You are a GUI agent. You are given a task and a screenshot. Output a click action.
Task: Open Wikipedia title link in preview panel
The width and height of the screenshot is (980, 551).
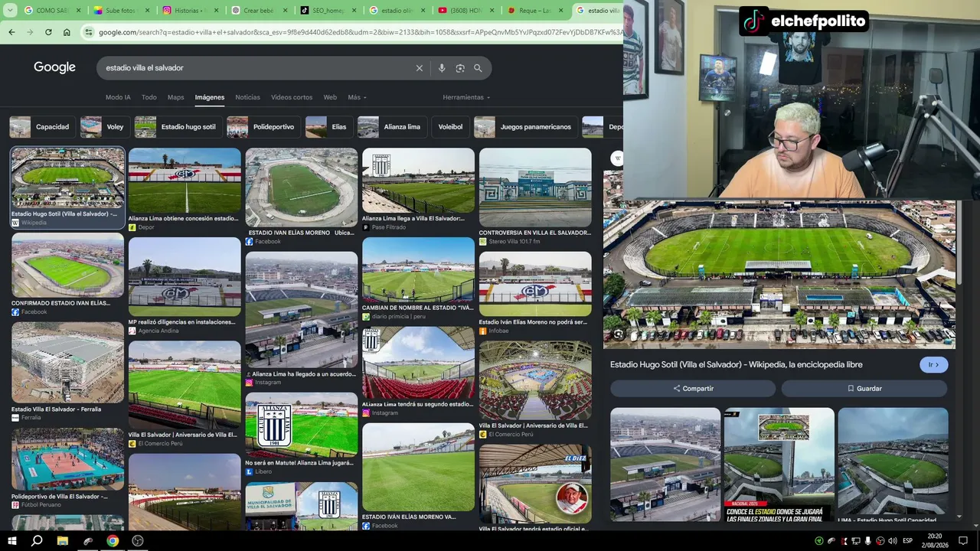(x=737, y=365)
